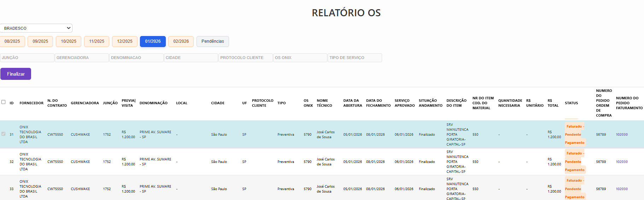Select the 09/2025 month tab
This screenshot has width=644, height=200.
[40, 41]
